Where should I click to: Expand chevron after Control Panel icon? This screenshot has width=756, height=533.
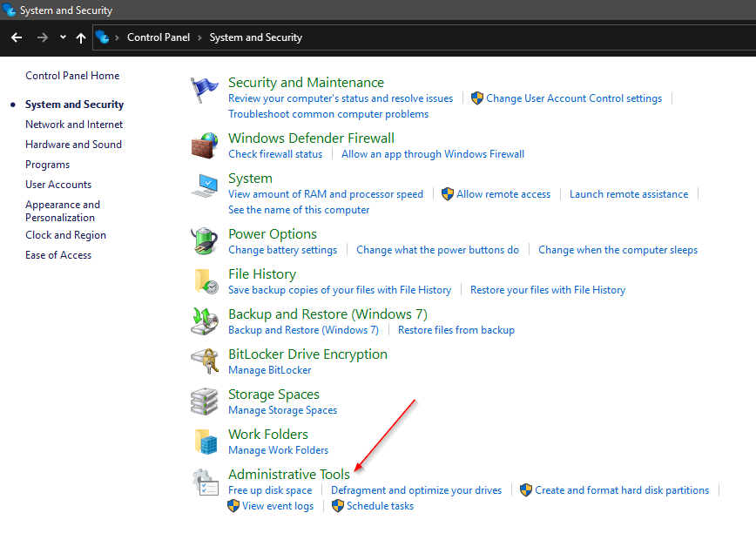(x=117, y=37)
